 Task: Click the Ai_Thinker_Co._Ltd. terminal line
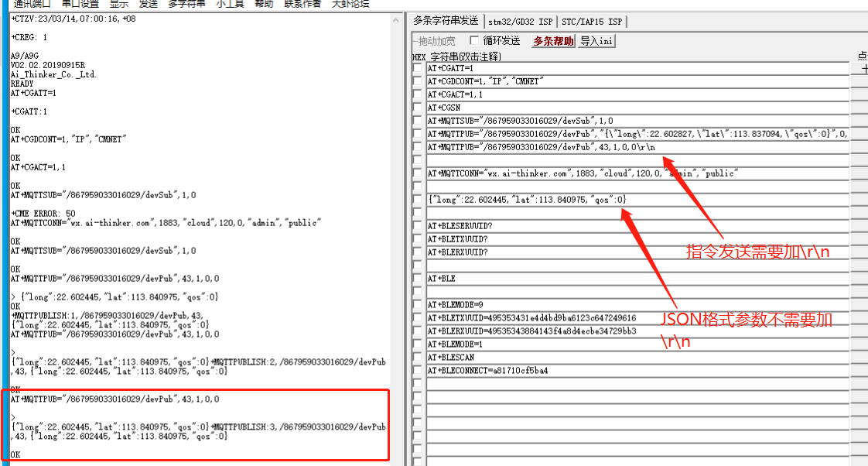coord(53,74)
